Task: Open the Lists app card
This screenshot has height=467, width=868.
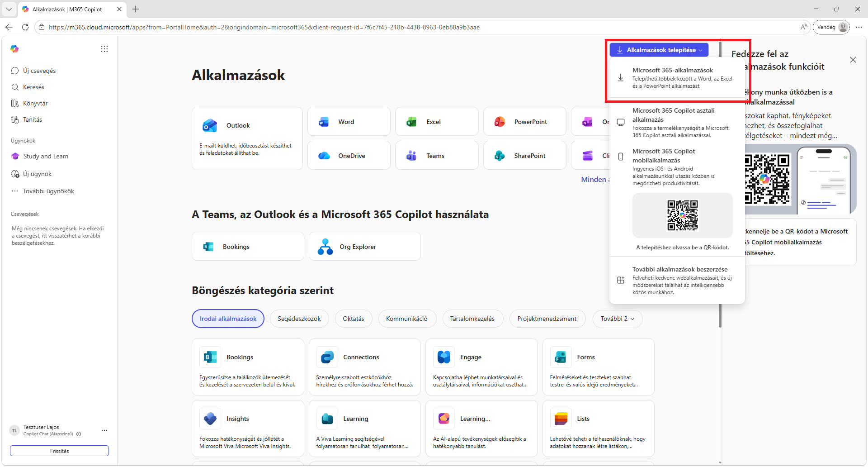Action: (599, 429)
